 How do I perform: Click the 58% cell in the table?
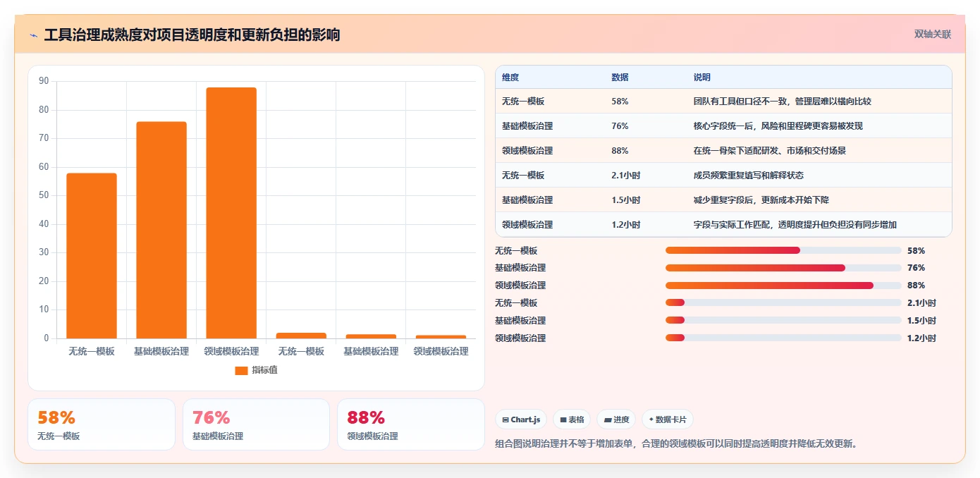pos(620,102)
